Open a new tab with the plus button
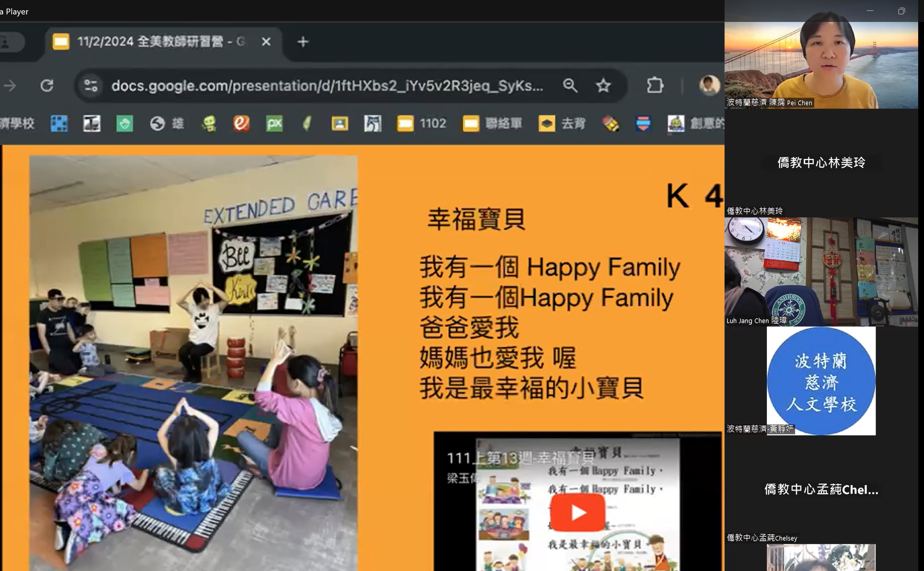 point(302,42)
